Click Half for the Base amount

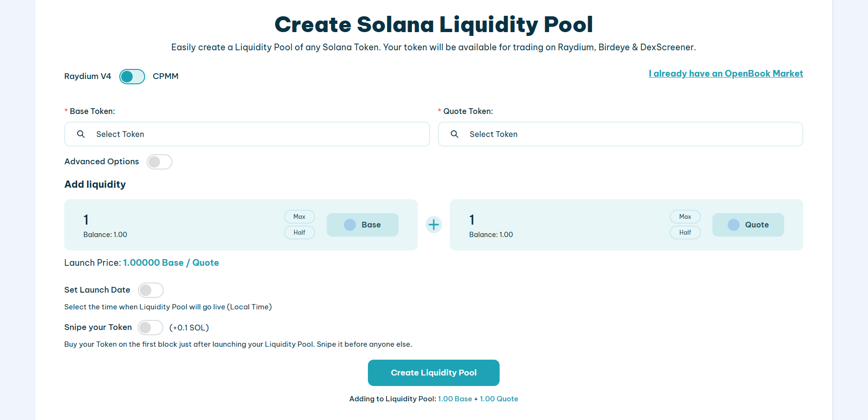pyautogui.click(x=299, y=232)
